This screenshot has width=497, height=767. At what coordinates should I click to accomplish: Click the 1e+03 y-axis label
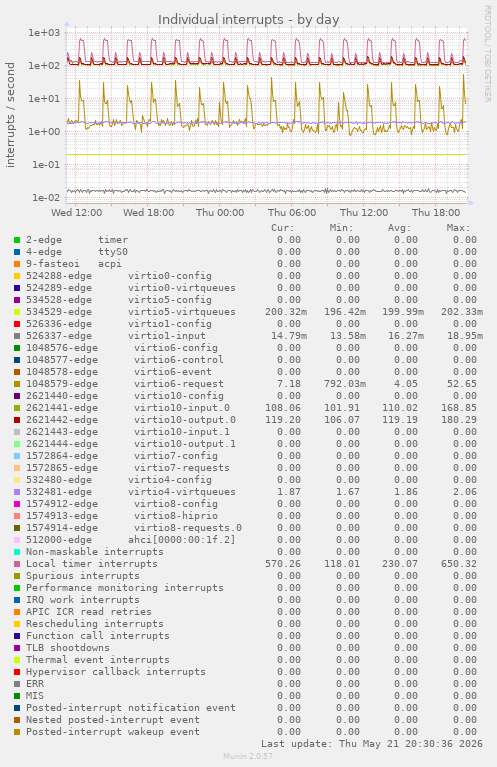click(44, 33)
